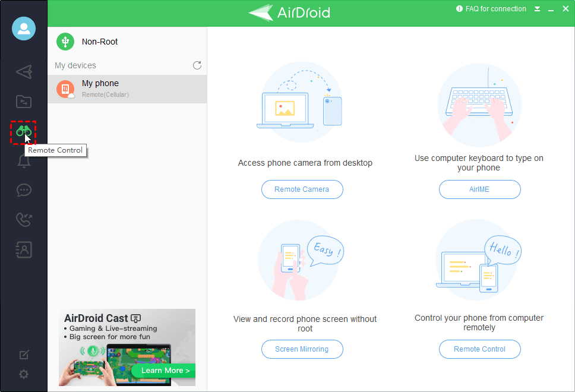Select My phone in devices list
Viewport: 575px width, 392px height.
coord(127,89)
